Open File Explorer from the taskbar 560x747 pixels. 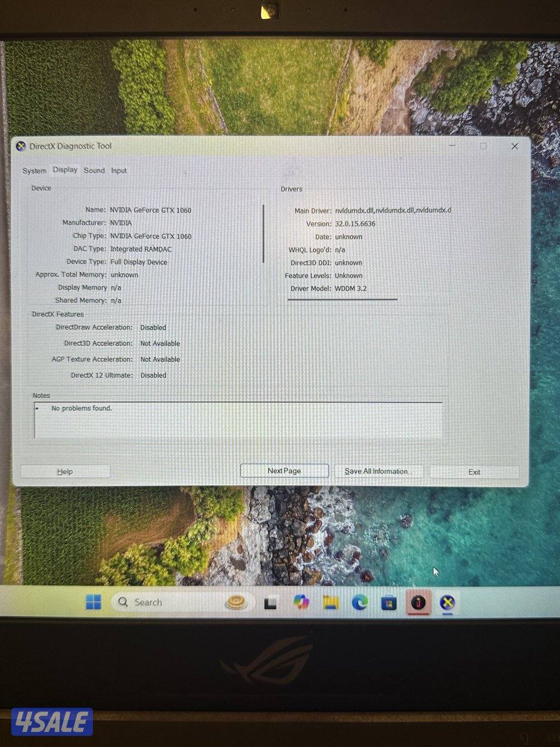[x=330, y=603]
